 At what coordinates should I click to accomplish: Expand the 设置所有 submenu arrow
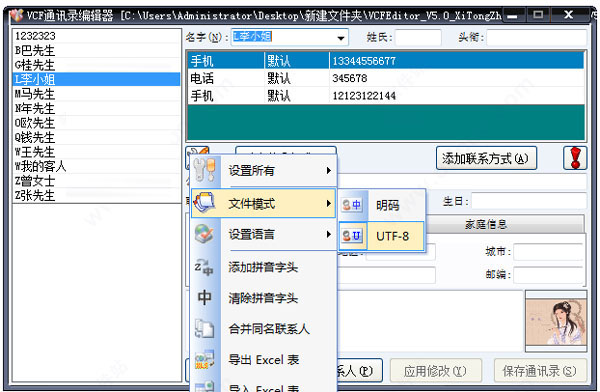tap(328, 170)
